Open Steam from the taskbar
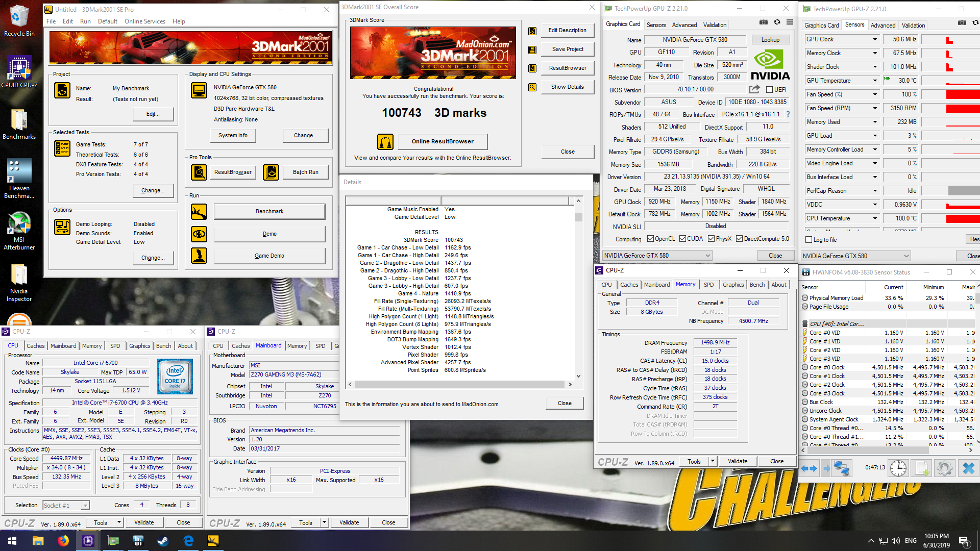 163,541
